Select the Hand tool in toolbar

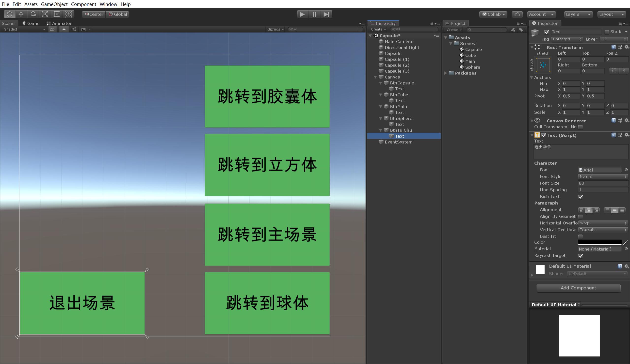(10, 14)
